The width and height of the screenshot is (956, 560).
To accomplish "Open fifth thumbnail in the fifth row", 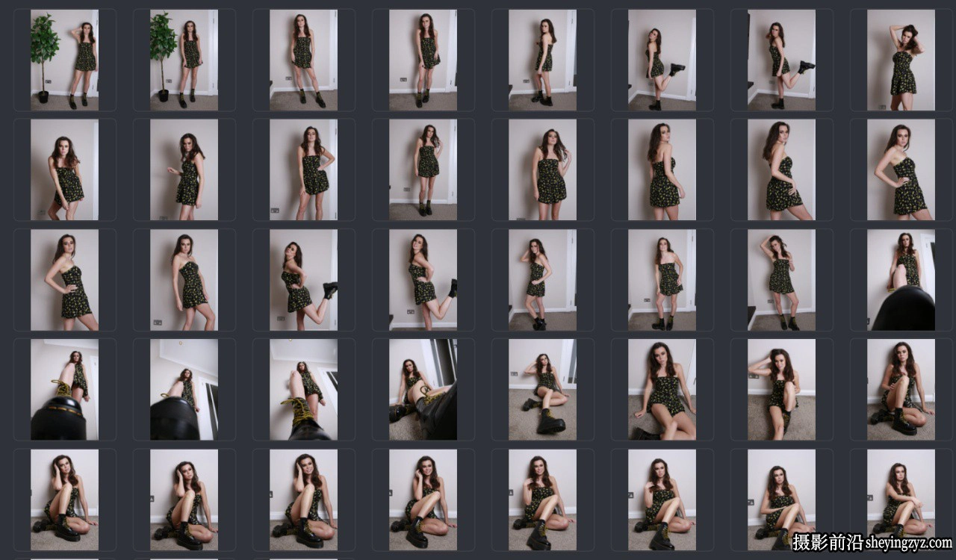I will (542, 499).
